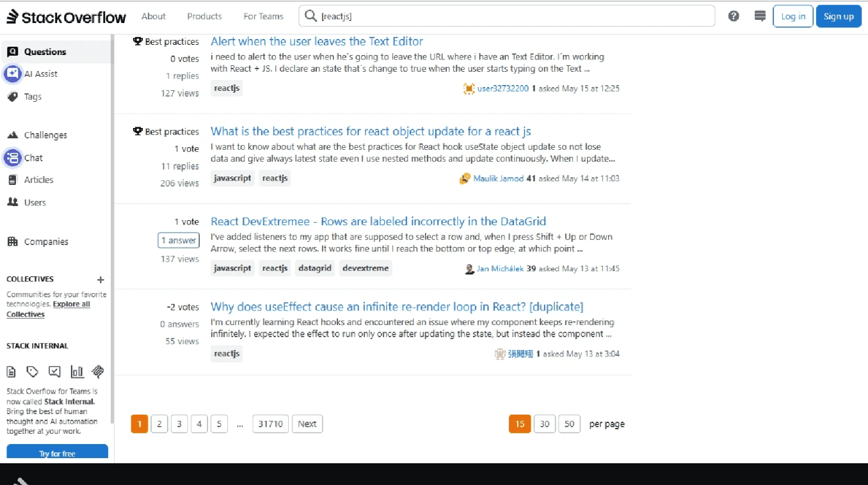Click the trophy icon on 'Alert when the user leaves' question
Viewport: 868px width, 485px height.
click(x=137, y=42)
